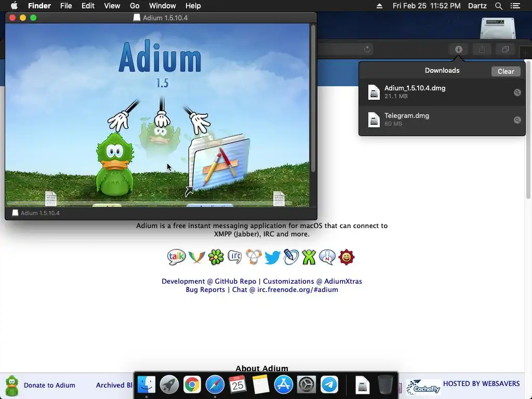Screen dimensions: 532x399
Task: Click Safari show tabs overview button
Action: coord(505,49)
